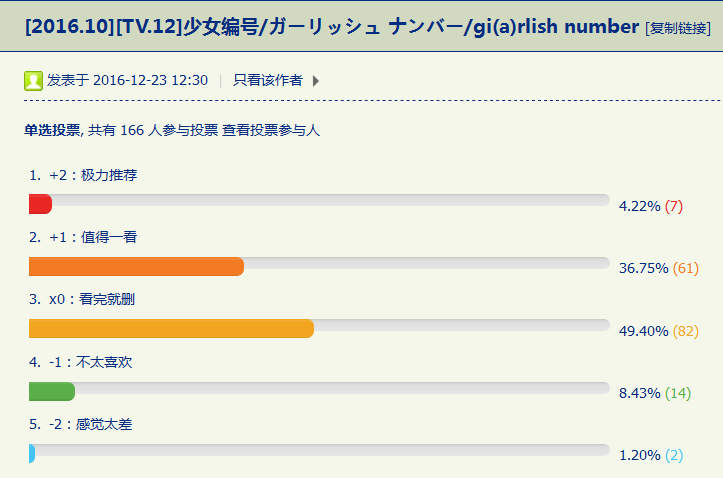The width and height of the screenshot is (723, 478).
Task: Select poll option +2：极力推荐 label
Action: [93, 175]
